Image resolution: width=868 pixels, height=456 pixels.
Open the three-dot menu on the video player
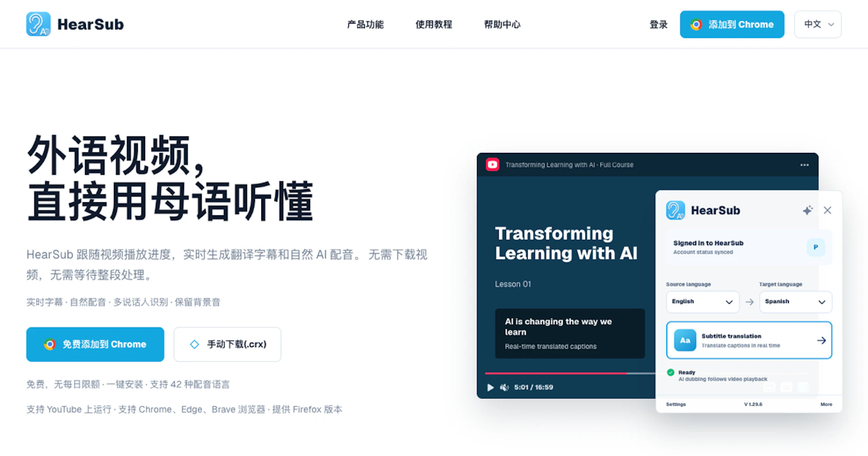point(804,165)
